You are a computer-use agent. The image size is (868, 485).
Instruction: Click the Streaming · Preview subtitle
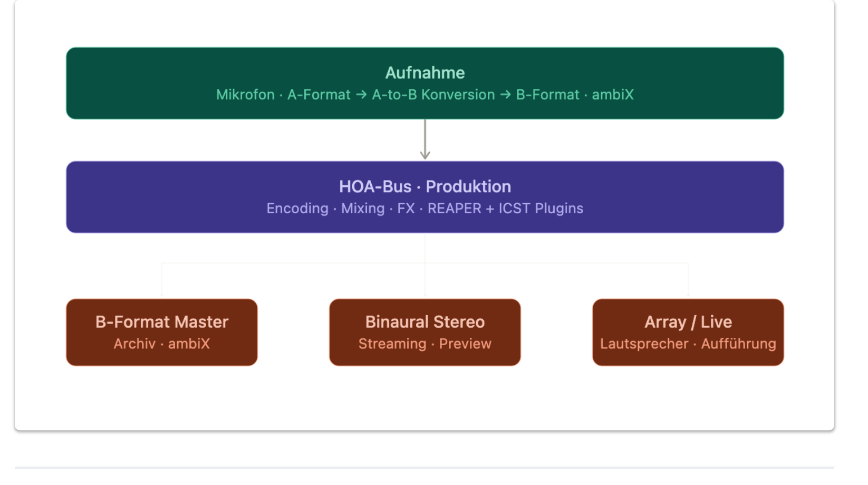click(425, 344)
